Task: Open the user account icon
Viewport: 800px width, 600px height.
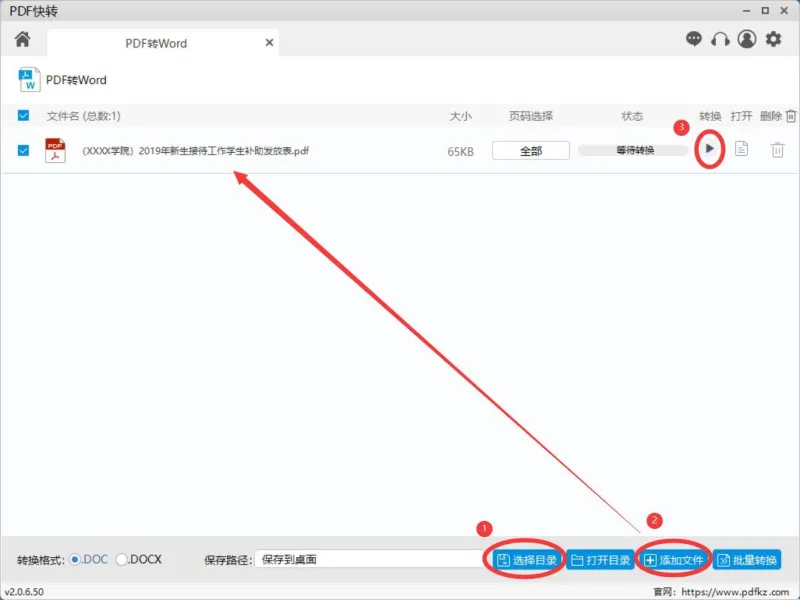Action: click(747, 39)
